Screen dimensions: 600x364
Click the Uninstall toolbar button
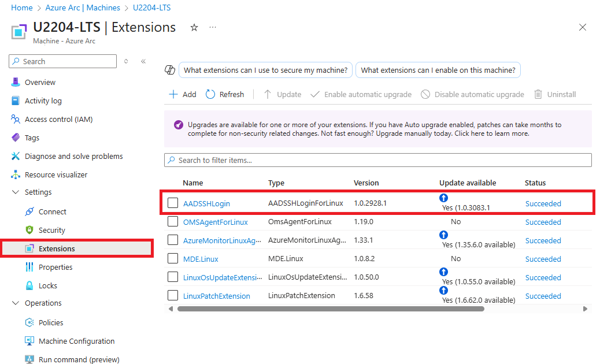click(555, 94)
